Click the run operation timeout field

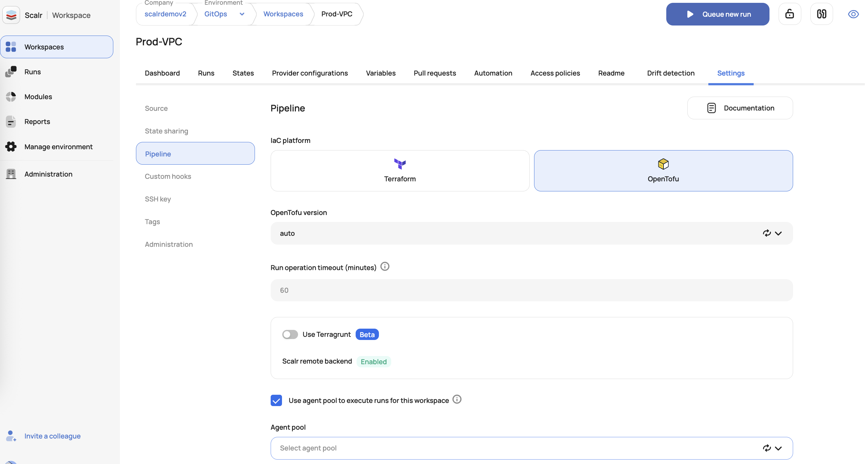531,290
